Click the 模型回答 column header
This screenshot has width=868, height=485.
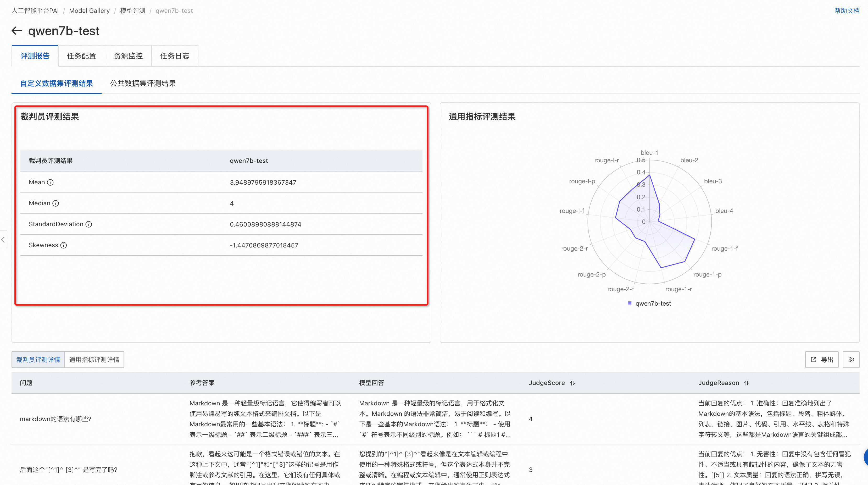point(372,383)
